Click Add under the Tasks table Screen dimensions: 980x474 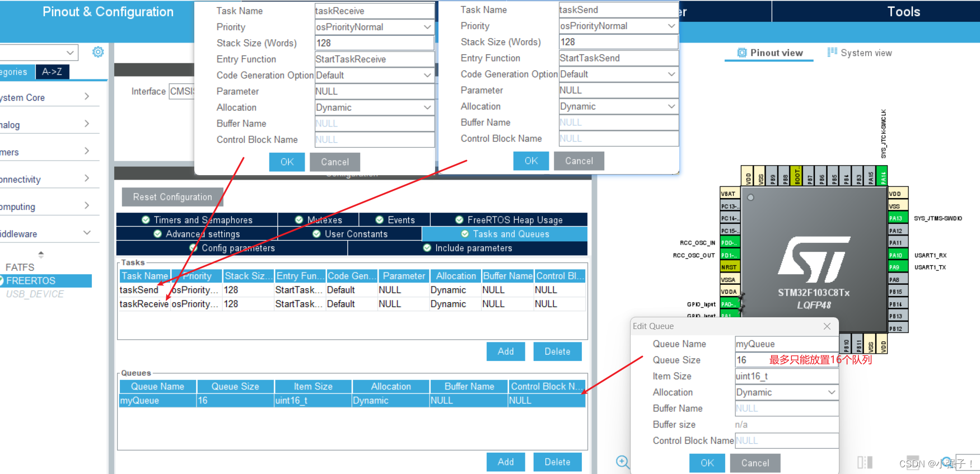506,351
